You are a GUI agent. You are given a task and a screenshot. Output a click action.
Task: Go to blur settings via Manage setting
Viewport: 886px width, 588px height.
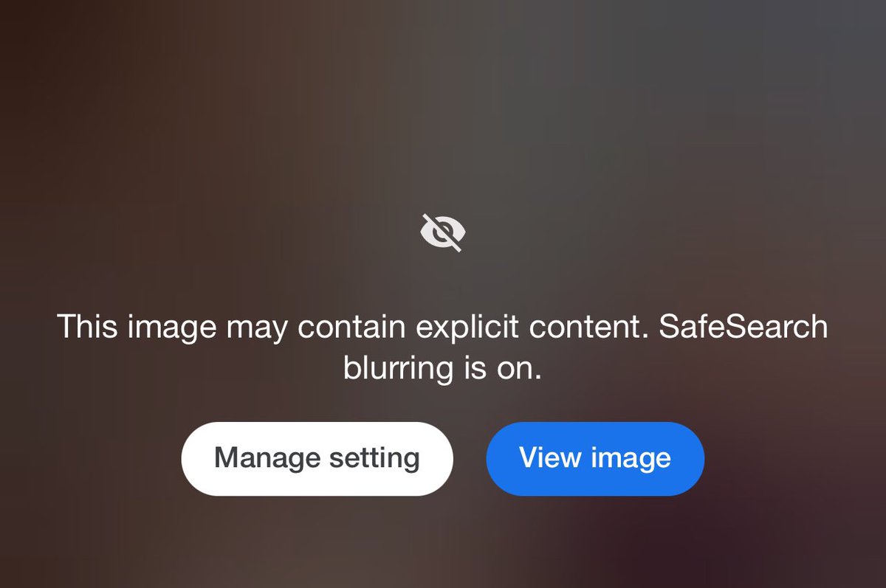pos(317,458)
